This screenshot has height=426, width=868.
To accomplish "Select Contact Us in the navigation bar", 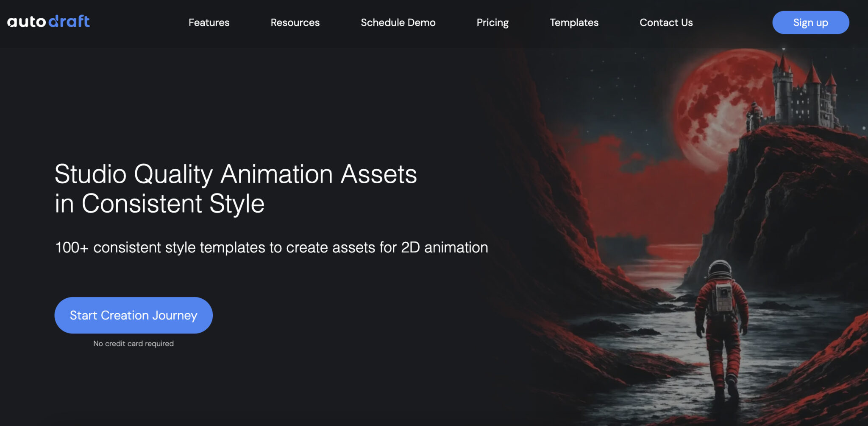I will pyautogui.click(x=666, y=22).
